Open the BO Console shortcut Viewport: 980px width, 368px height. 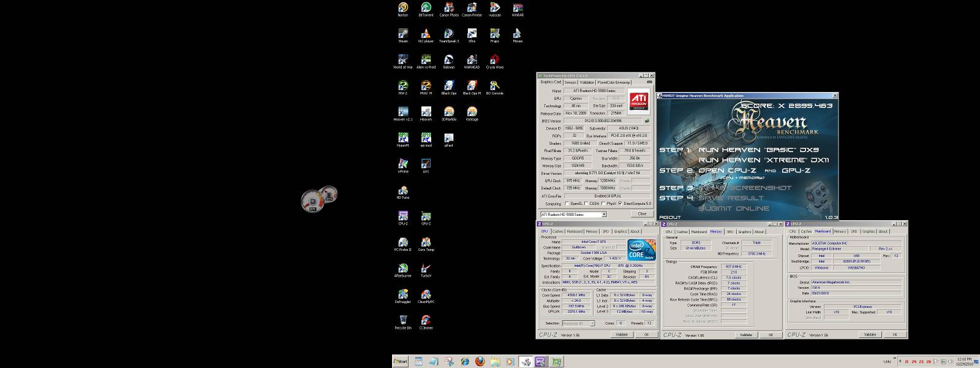click(x=494, y=88)
